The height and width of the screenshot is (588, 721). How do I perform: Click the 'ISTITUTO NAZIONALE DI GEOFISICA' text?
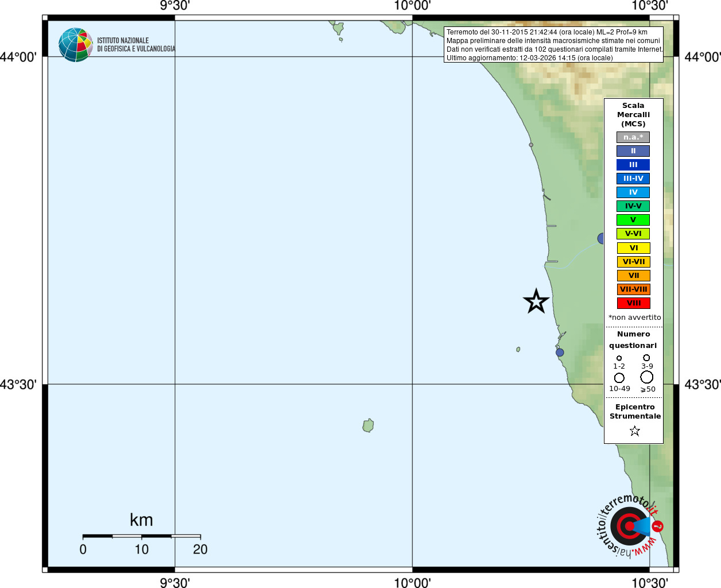click(136, 45)
